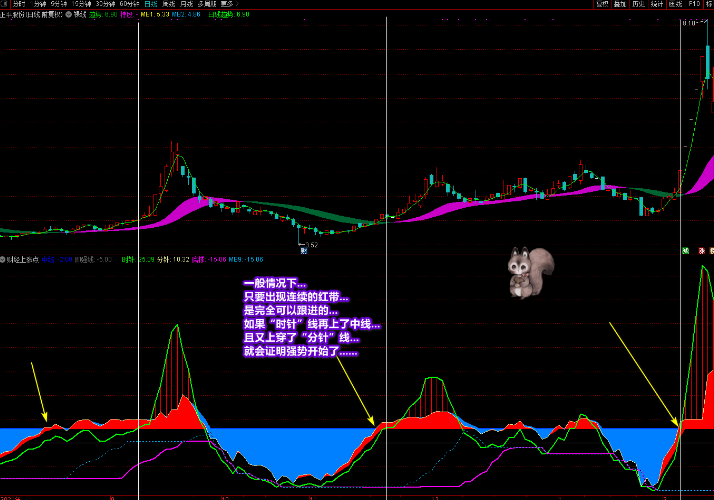Click the 统计 statistics button

656,4
